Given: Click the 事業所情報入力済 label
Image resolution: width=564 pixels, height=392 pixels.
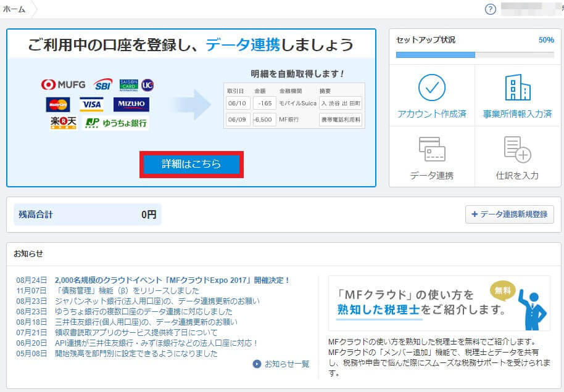Looking at the screenshot, I should pyautogui.click(x=518, y=114).
